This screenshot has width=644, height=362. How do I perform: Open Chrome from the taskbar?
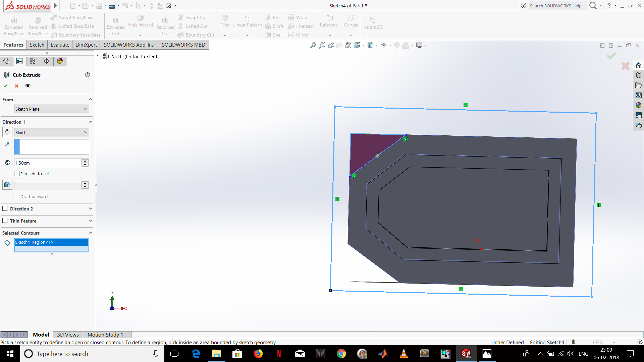point(341,354)
